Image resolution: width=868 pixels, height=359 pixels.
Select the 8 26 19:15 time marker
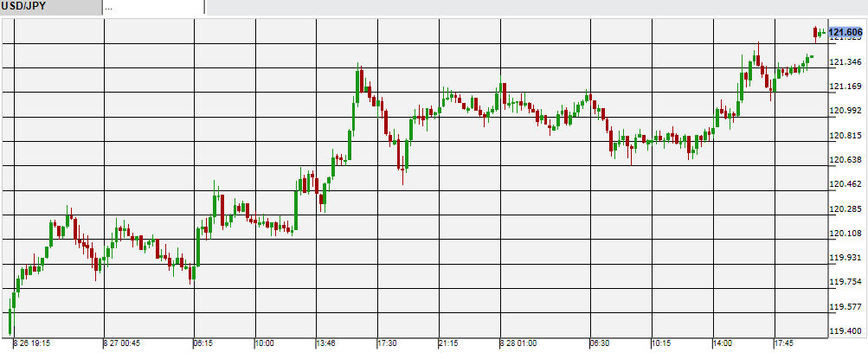pos(32,343)
